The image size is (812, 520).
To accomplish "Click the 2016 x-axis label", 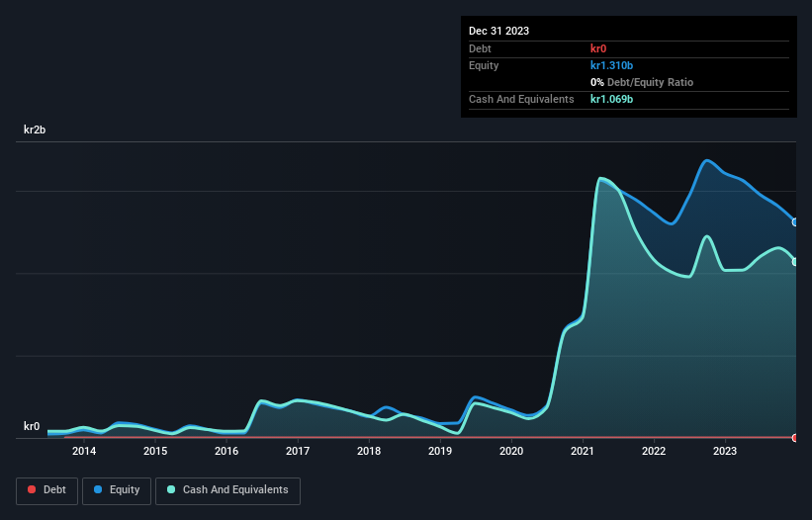I will tap(226, 451).
